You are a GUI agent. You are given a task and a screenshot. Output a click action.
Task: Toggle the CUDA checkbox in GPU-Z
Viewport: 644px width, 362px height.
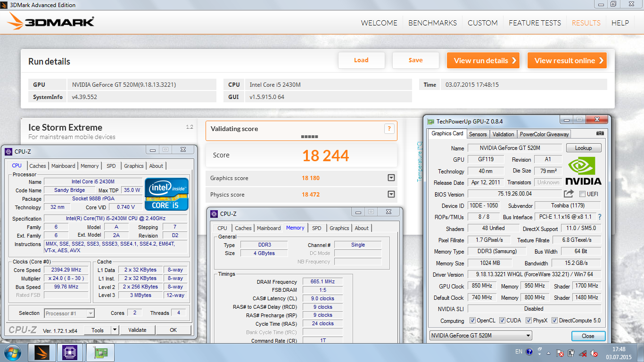coord(502,321)
